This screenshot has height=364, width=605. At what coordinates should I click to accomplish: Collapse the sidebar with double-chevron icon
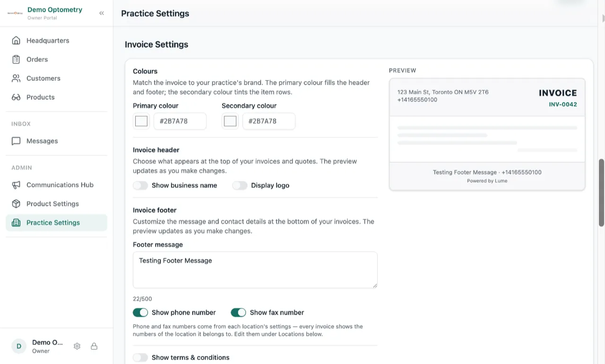102,13
